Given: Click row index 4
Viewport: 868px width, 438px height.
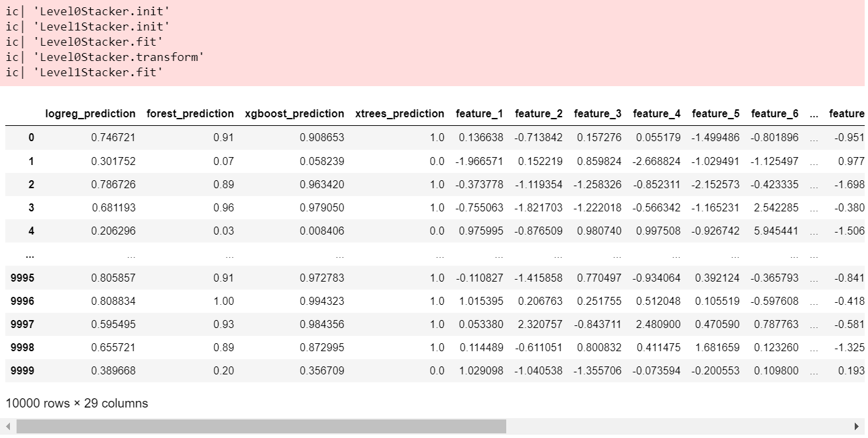Looking at the screenshot, I should (x=31, y=231).
